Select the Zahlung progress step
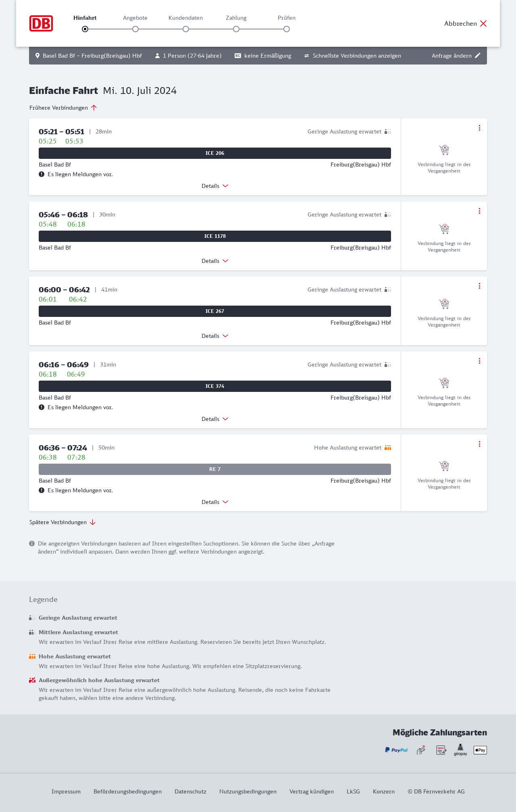 pyautogui.click(x=236, y=29)
